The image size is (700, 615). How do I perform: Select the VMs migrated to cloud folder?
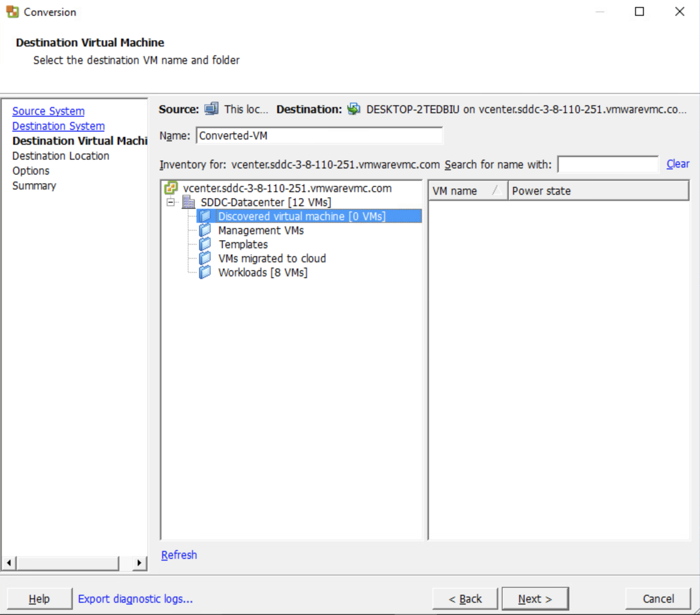(272, 258)
